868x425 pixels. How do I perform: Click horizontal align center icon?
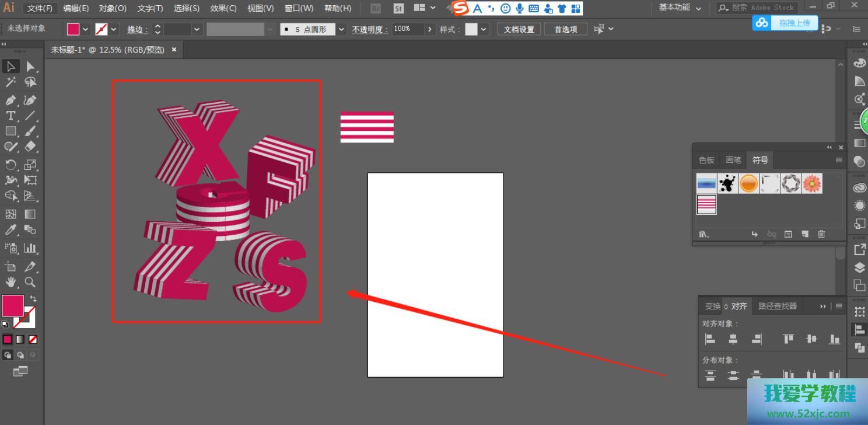click(733, 339)
